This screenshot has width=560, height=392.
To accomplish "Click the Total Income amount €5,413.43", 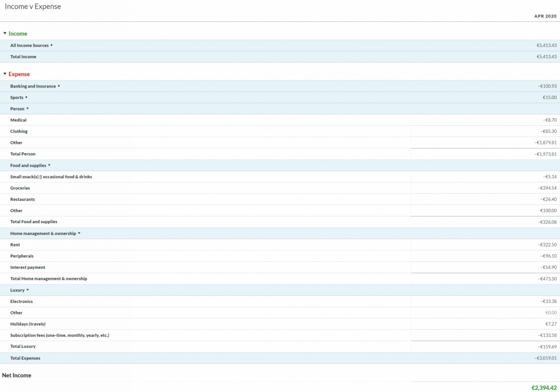I will coord(546,57).
